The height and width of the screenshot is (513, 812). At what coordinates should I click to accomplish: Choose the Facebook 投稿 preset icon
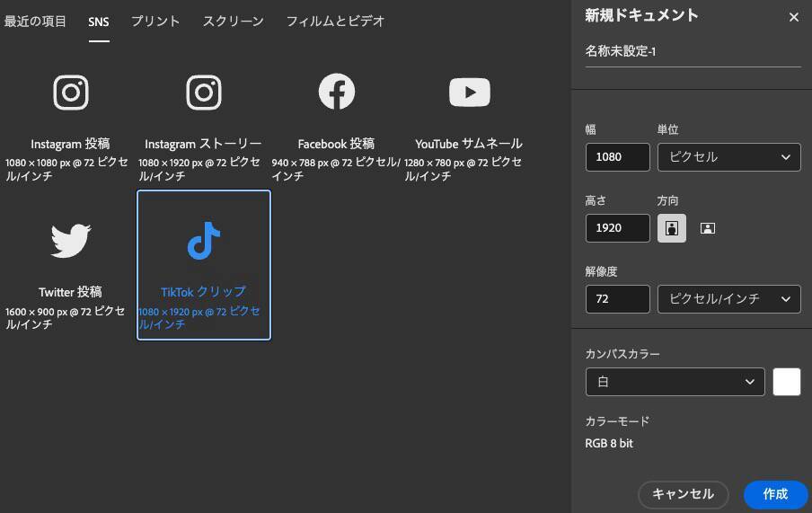tap(337, 92)
